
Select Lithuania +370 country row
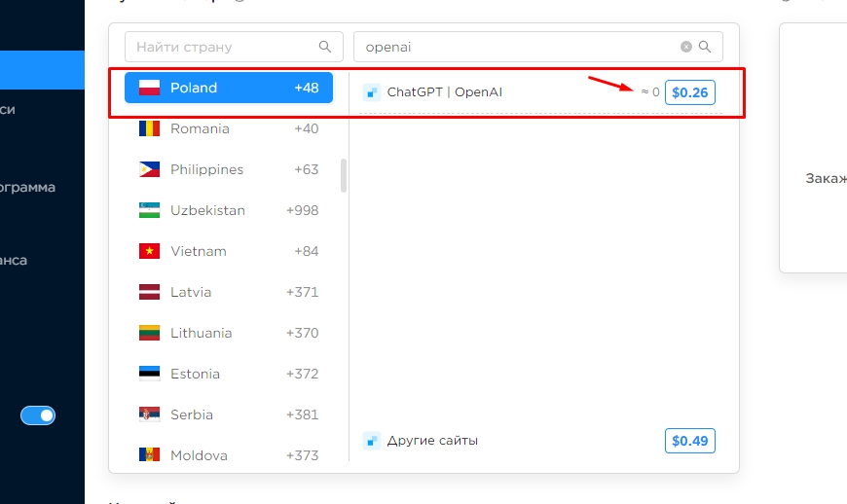229,333
